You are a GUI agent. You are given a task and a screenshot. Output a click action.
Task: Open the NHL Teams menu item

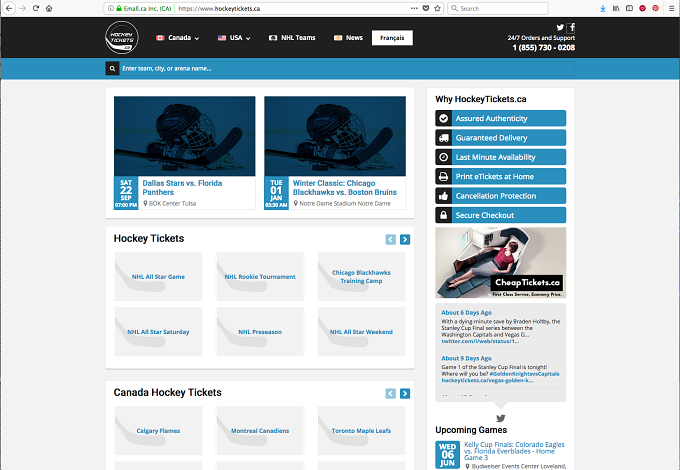[x=292, y=38]
